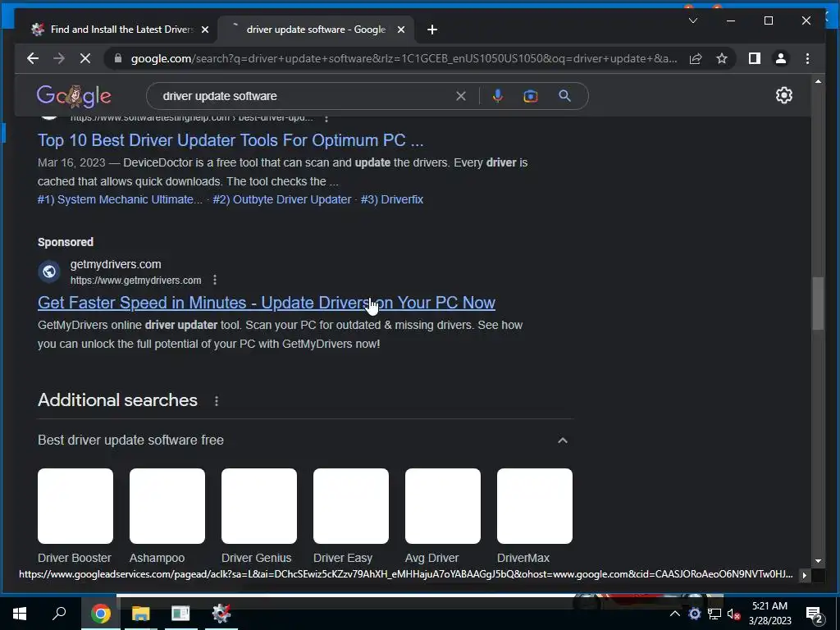Open the tab search dropdown
840x630 pixels.
[x=693, y=21]
